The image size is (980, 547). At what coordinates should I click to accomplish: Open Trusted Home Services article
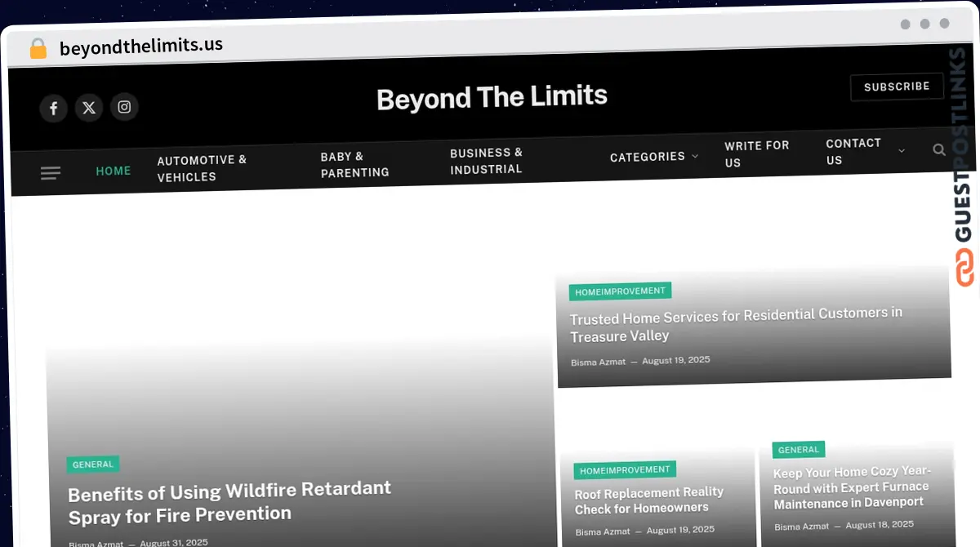tap(735, 324)
